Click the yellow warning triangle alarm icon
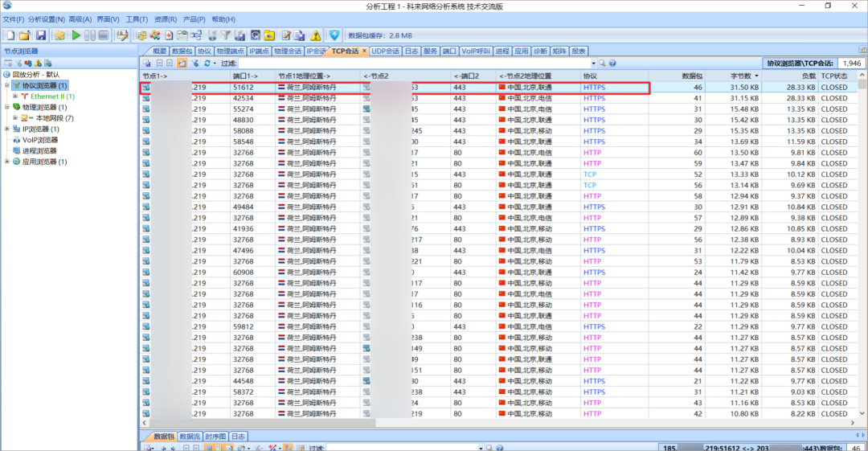This screenshot has width=868, height=451. click(315, 35)
